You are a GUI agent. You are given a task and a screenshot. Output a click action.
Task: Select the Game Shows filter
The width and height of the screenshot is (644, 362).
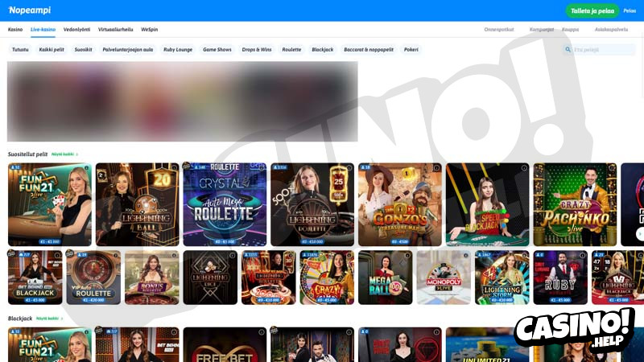click(217, 50)
